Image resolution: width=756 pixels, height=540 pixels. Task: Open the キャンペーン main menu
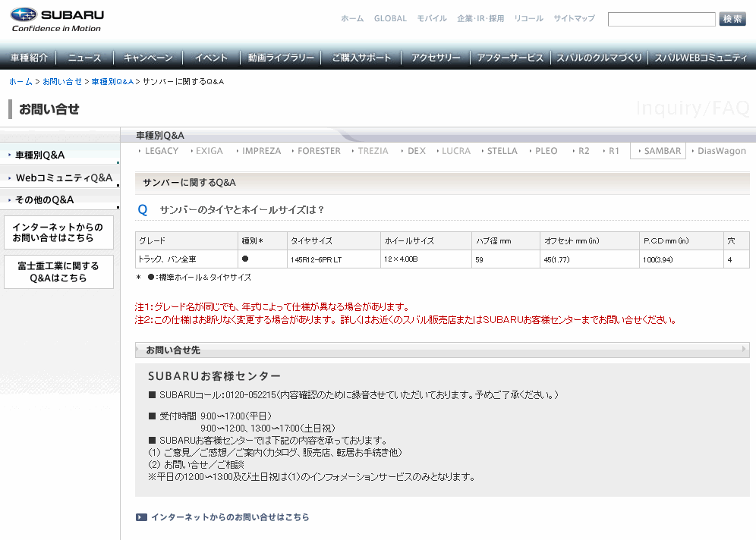click(148, 58)
